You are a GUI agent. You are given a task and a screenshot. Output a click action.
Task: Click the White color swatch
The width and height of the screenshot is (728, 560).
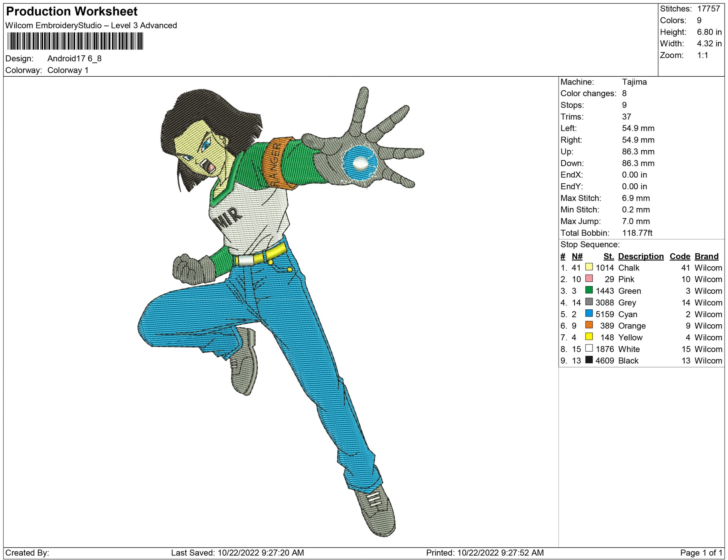[x=589, y=348]
